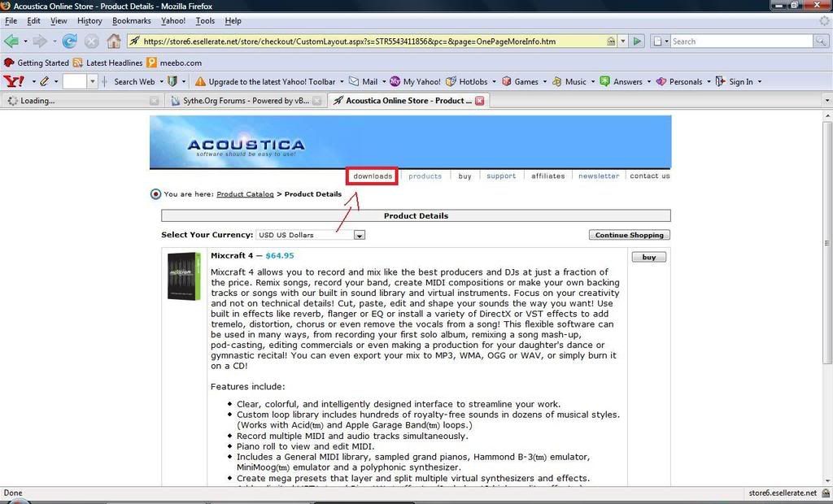Close the Sythe.Org Forums tab
Image resolution: width=833 pixels, height=504 pixels.
[x=317, y=100]
